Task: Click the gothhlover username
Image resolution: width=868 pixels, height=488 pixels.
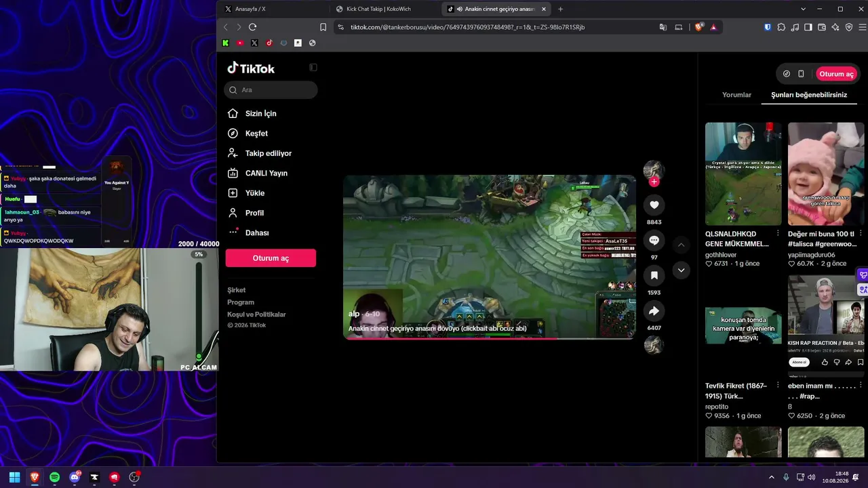Action: point(721,255)
